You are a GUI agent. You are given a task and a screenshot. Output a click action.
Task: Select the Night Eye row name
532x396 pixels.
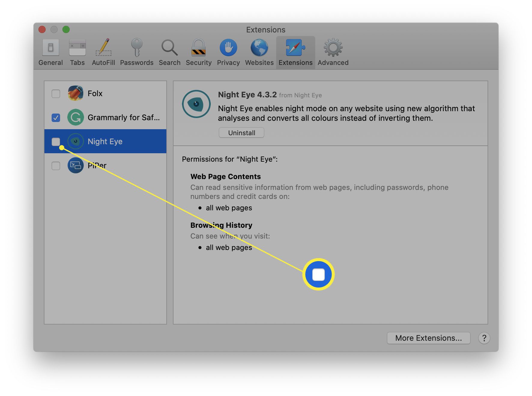point(105,142)
